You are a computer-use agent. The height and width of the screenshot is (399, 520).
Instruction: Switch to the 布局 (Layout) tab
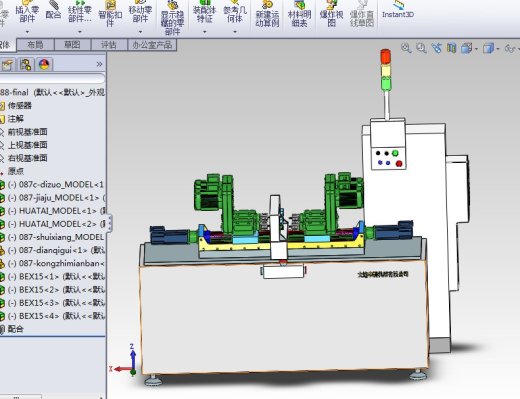click(35, 45)
